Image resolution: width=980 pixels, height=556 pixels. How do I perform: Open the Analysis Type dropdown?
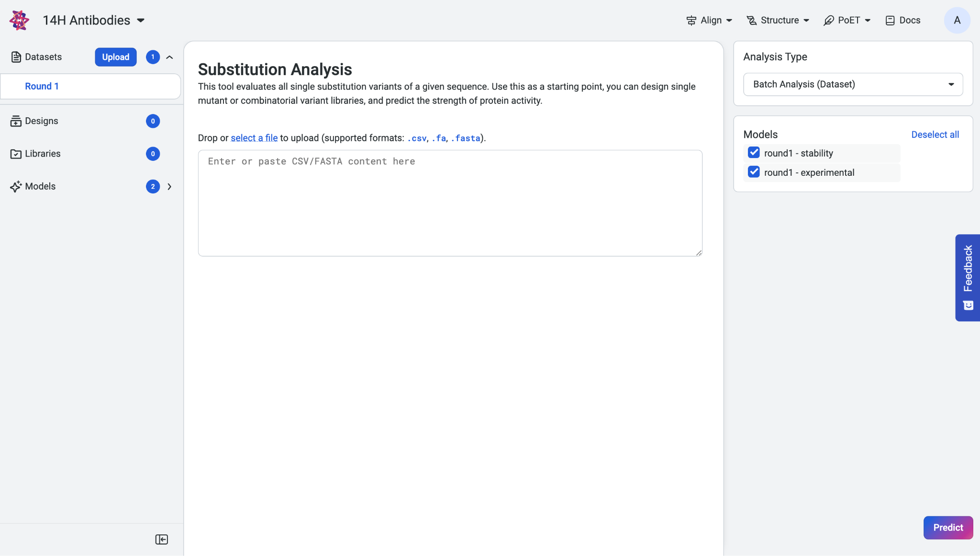coord(853,84)
